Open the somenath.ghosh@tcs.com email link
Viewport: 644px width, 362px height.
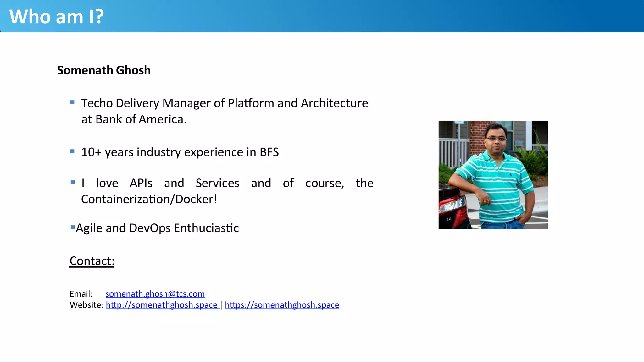tap(155, 294)
